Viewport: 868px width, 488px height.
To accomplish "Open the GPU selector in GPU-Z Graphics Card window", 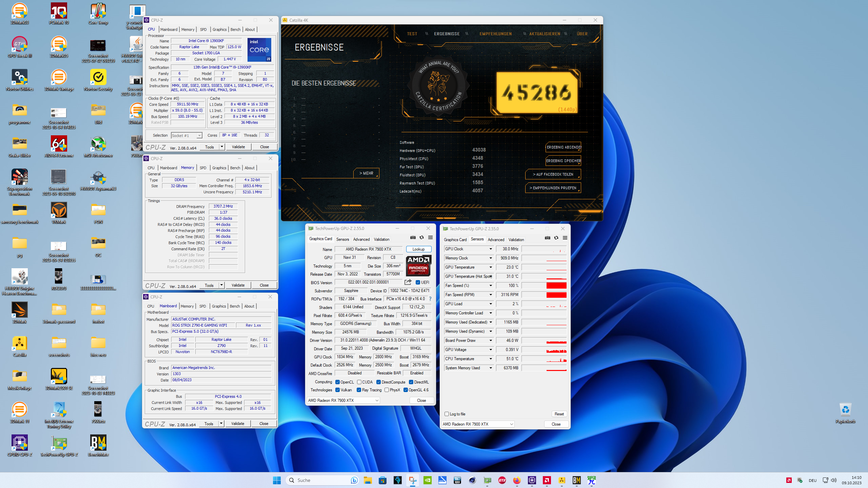I will coord(343,400).
